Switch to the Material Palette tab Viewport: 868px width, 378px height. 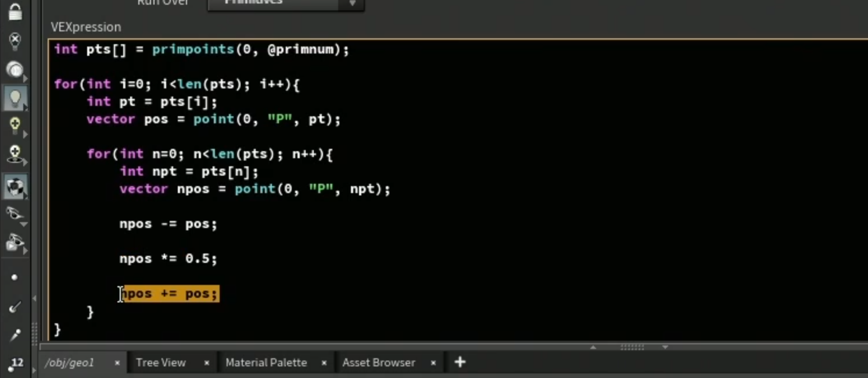(266, 363)
